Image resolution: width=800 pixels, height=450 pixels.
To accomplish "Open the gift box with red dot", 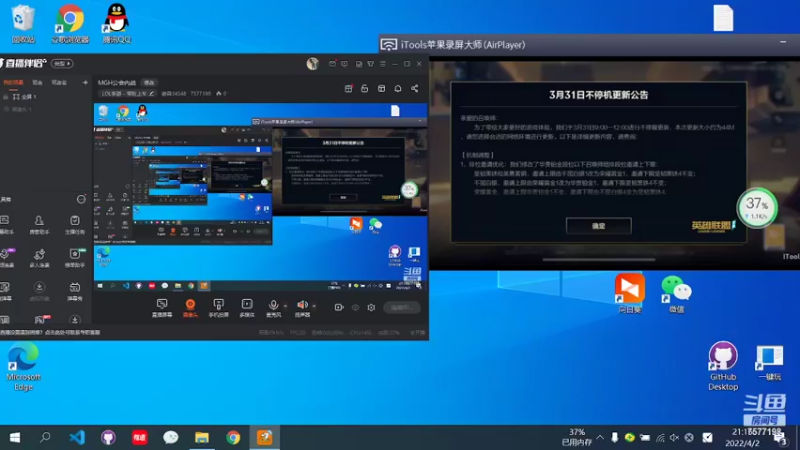I will 348,88.
